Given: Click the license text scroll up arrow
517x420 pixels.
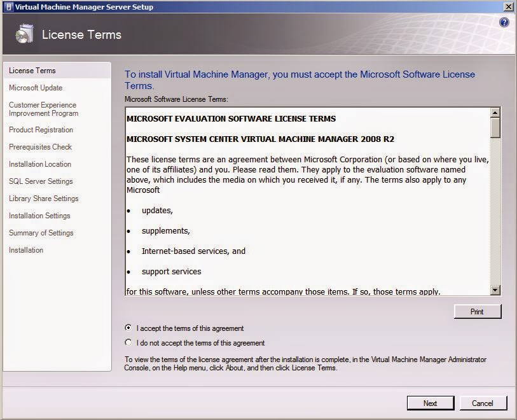Looking at the screenshot, I should 495,113.
